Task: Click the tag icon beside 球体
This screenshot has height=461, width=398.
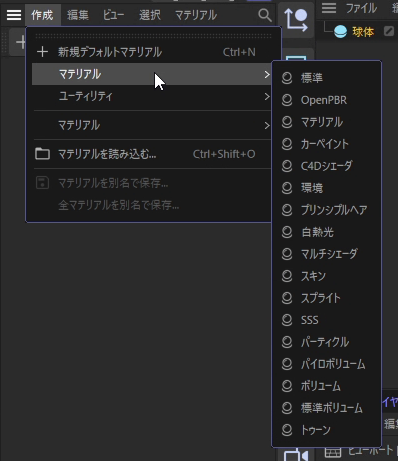Action: tap(389, 31)
